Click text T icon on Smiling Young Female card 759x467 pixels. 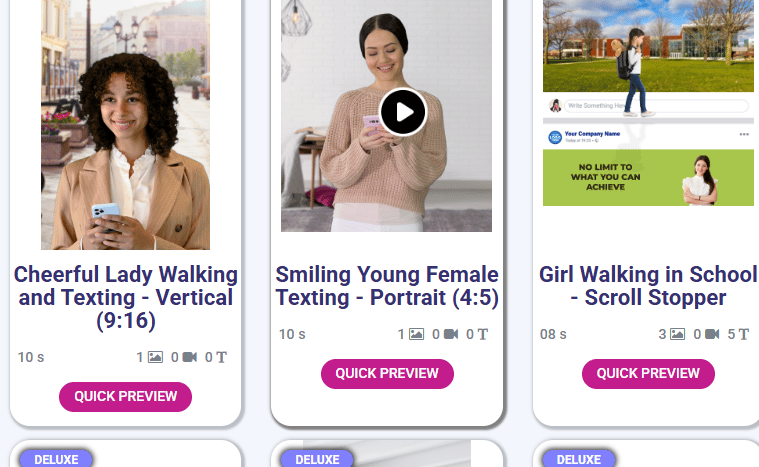point(483,334)
